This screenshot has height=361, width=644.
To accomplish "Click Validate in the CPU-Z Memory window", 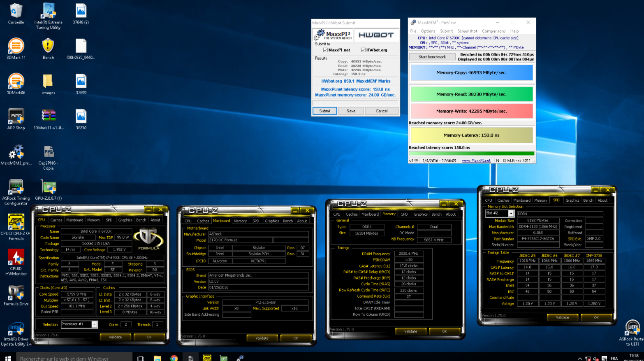I will coord(411,331).
